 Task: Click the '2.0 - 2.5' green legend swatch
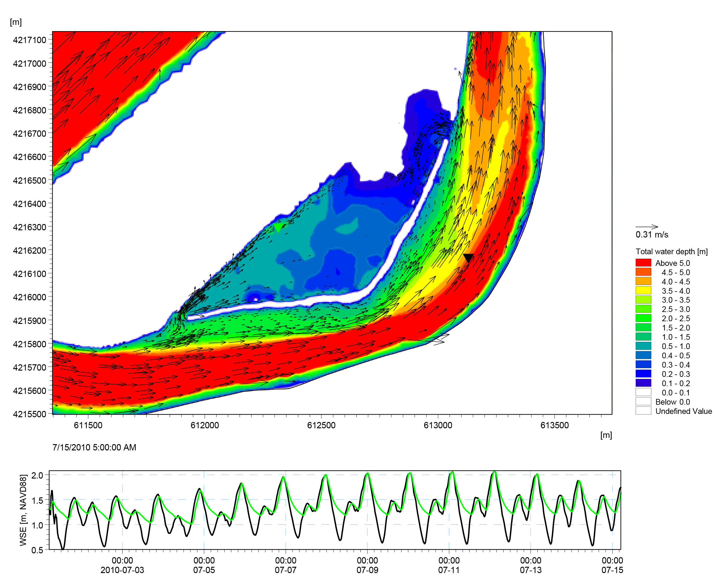tap(643, 319)
